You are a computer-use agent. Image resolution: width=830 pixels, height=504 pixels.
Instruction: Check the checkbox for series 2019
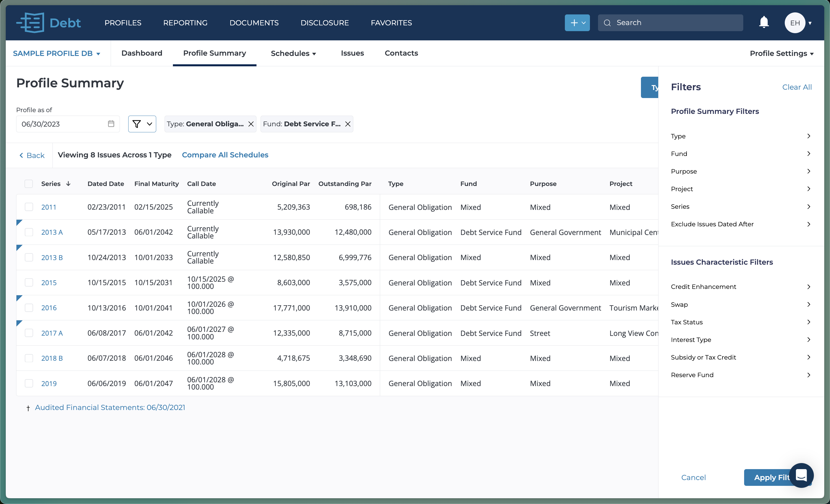(x=29, y=383)
